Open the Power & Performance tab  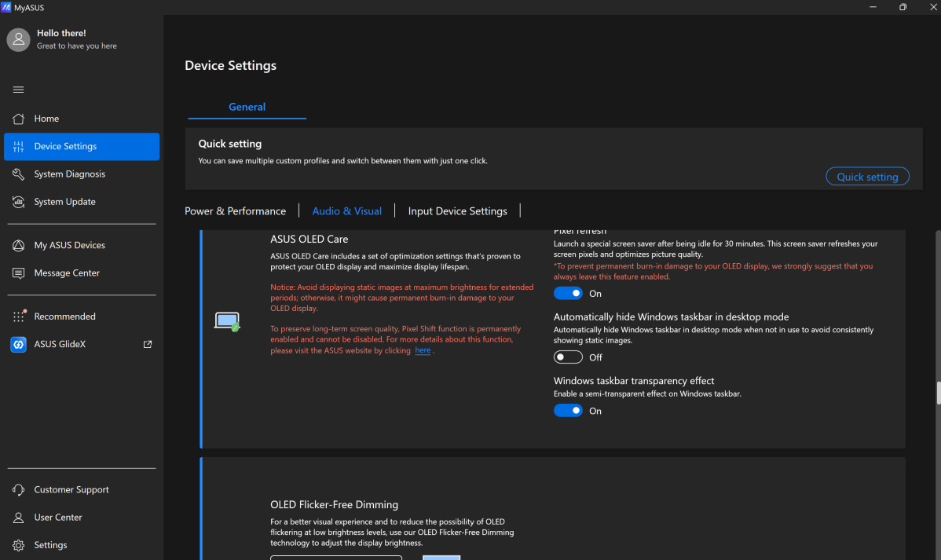pyautogui.click(x=236, y=211)
